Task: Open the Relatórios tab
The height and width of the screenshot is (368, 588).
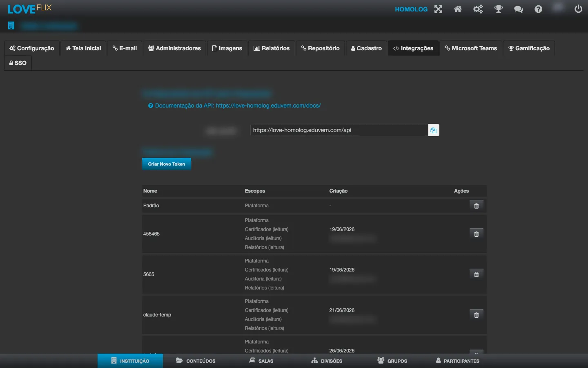Action: pyautogui.click(x=272, y=48)
